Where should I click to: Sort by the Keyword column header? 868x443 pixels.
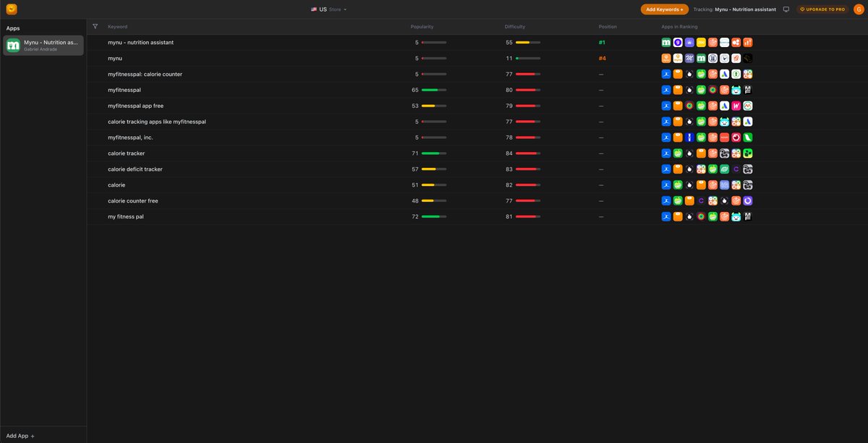(x=117, y=27)
